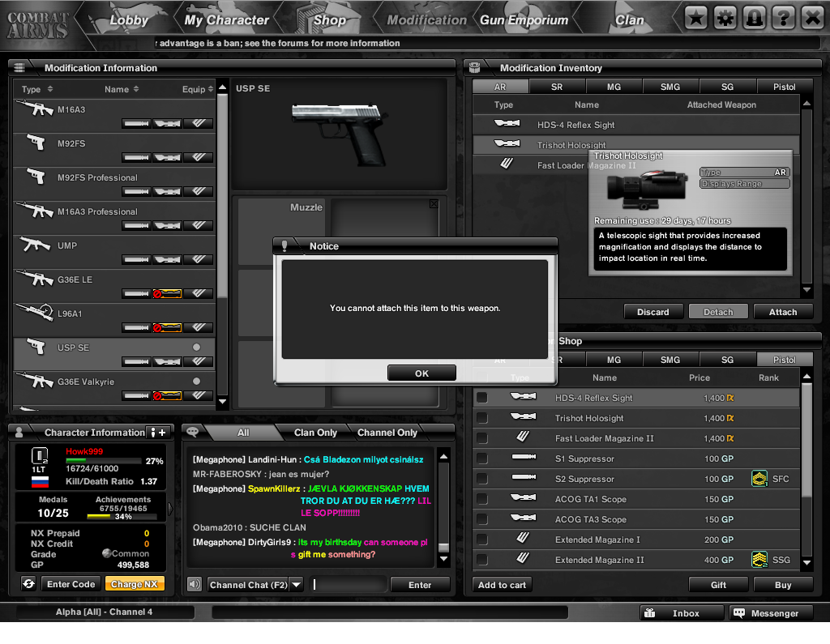Click the HDS-4 Reflex Sight inventory icon
Viewport: 830px width, 644px height.
[x=507, y=124]
